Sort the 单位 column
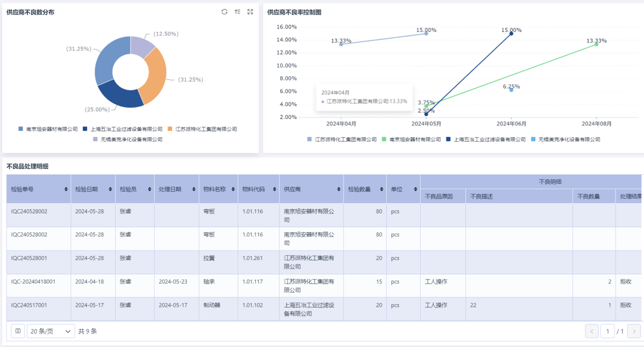 click(x=414, y=189)
